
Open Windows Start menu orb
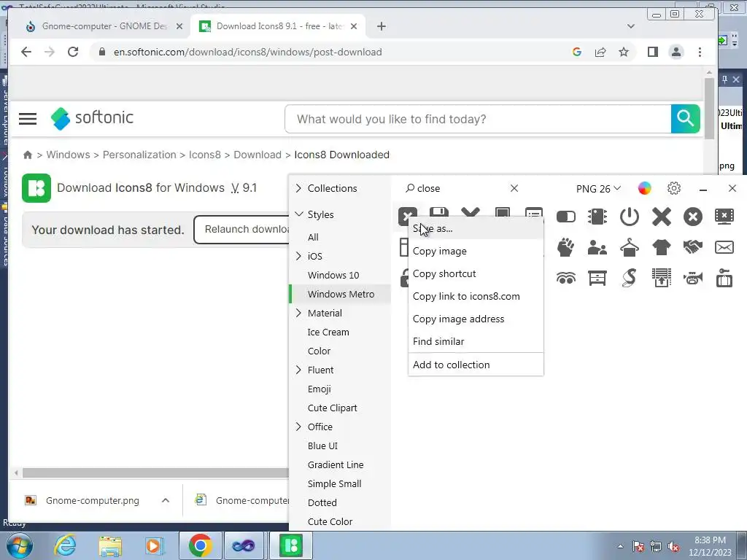(20, 545)
